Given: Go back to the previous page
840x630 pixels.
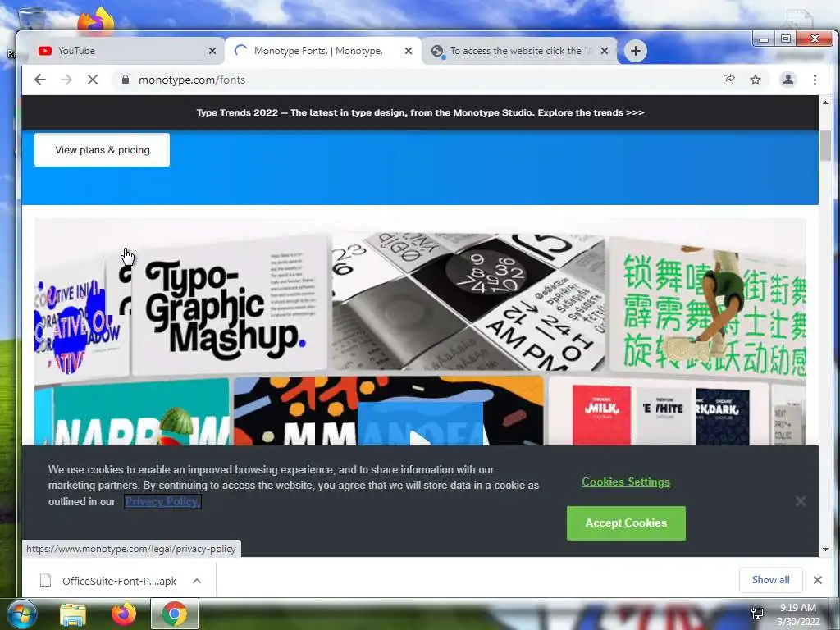Looking at the screenshot, I should coord(40,80).
